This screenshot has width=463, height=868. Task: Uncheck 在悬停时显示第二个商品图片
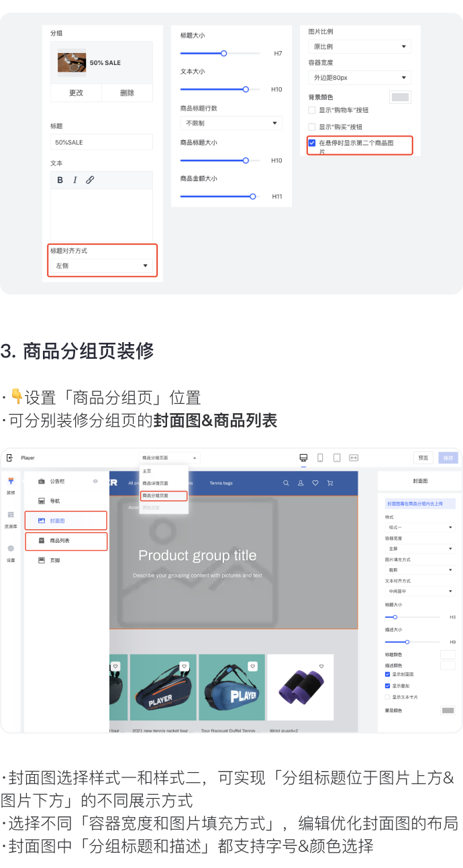[312, 143]
